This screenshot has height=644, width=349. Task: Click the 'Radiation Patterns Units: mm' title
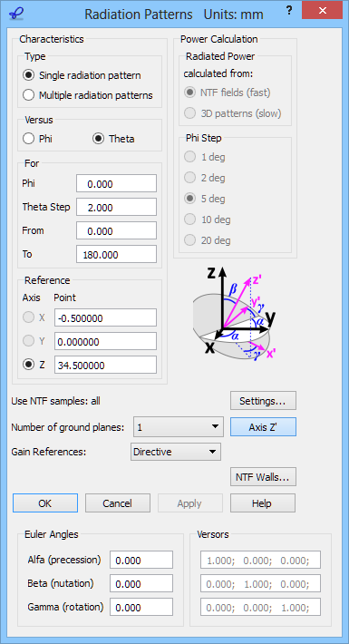coord(174,15)
